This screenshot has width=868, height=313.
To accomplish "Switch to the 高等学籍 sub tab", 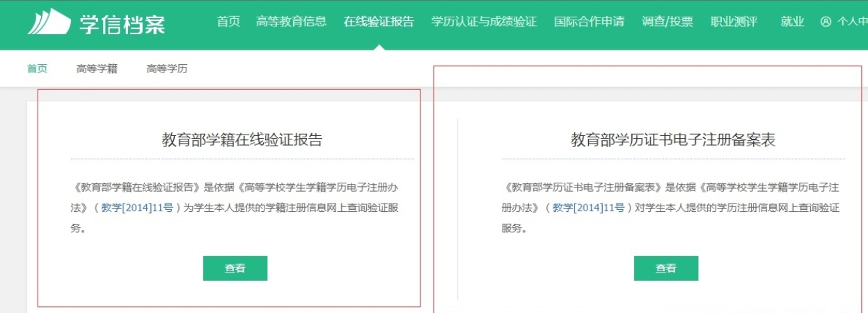I will [x=97, y=68].
